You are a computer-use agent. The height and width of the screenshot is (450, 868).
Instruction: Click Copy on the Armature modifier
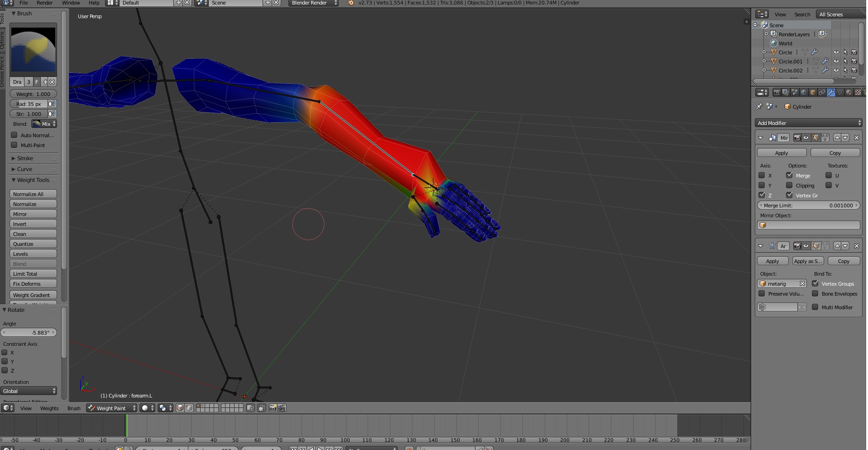844,261
